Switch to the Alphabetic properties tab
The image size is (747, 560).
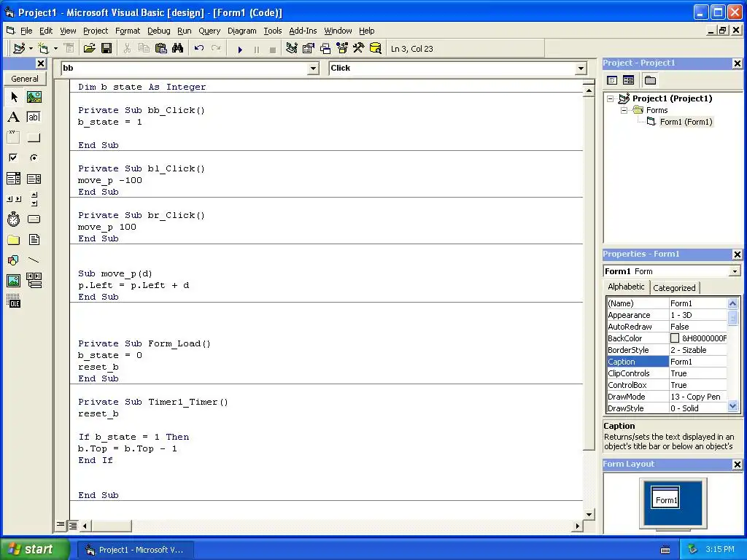coord(626,287)
